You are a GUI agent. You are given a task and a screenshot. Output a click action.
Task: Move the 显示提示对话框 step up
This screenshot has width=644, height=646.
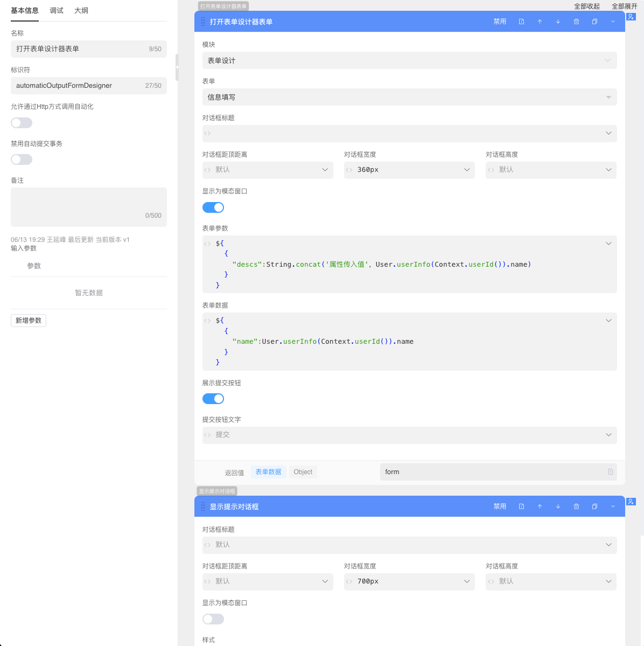click(x=540, y=506)
